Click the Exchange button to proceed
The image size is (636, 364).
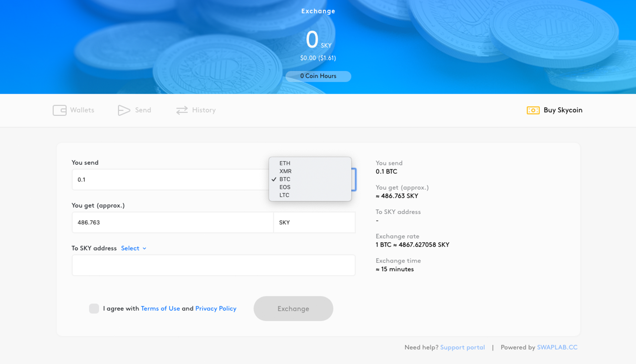(x=293, y=308)
